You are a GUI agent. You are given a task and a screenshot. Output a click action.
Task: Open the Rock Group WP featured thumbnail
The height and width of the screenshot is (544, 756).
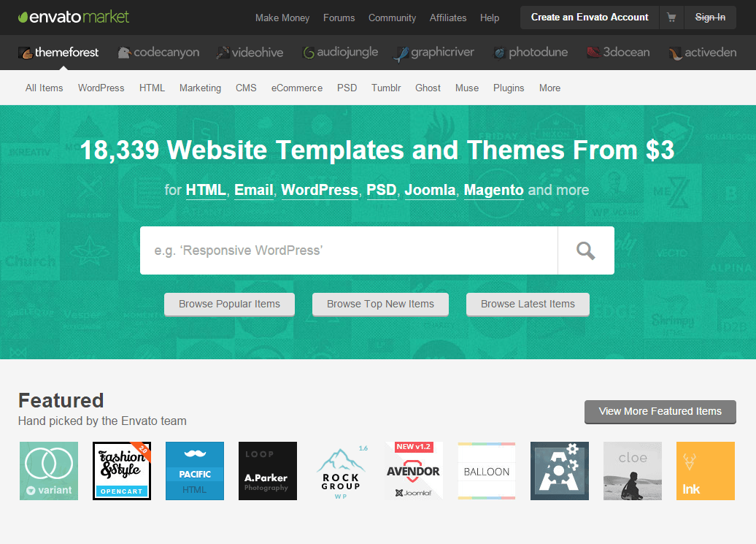coord(341,471)
